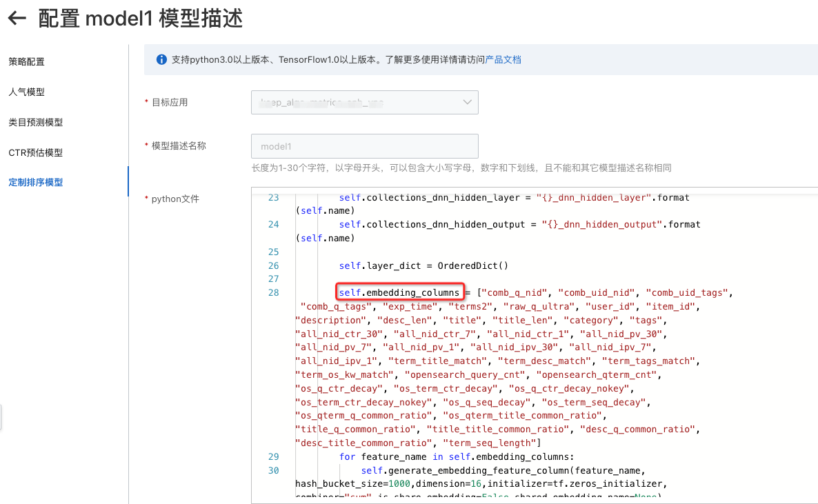Screen dimensions: 818x504
Task: Click code line number 23
Action: (x=273, y=198)
